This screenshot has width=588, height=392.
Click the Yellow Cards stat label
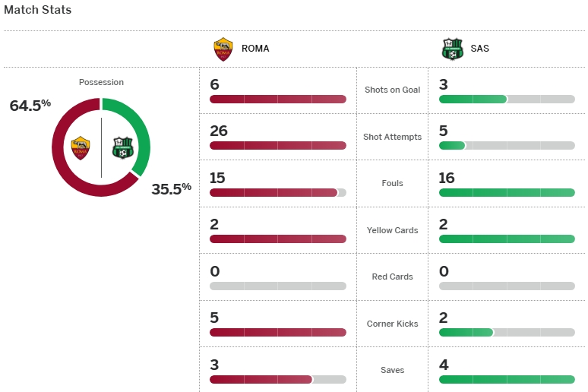pyautogui.click(x=392, y=230)
